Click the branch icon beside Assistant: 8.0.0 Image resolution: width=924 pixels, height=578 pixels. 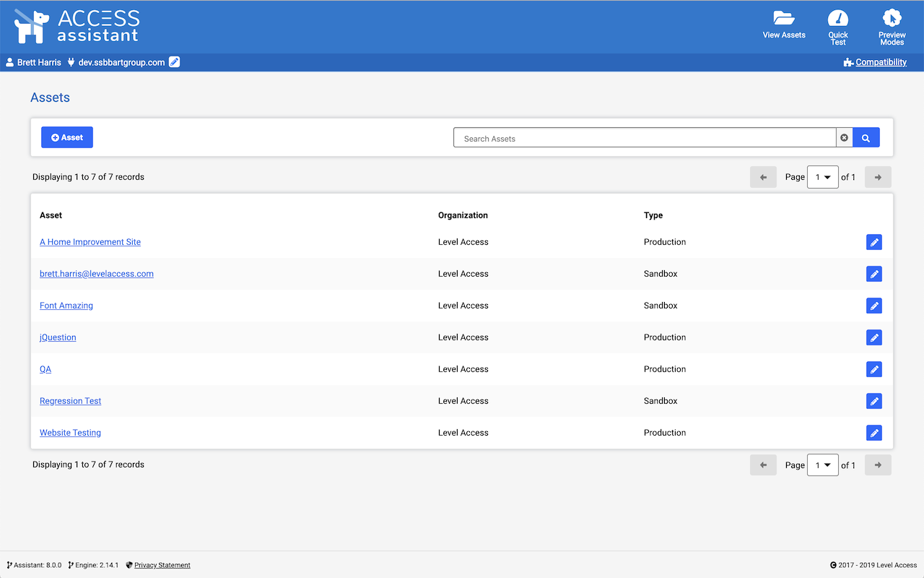pos(9,565)
